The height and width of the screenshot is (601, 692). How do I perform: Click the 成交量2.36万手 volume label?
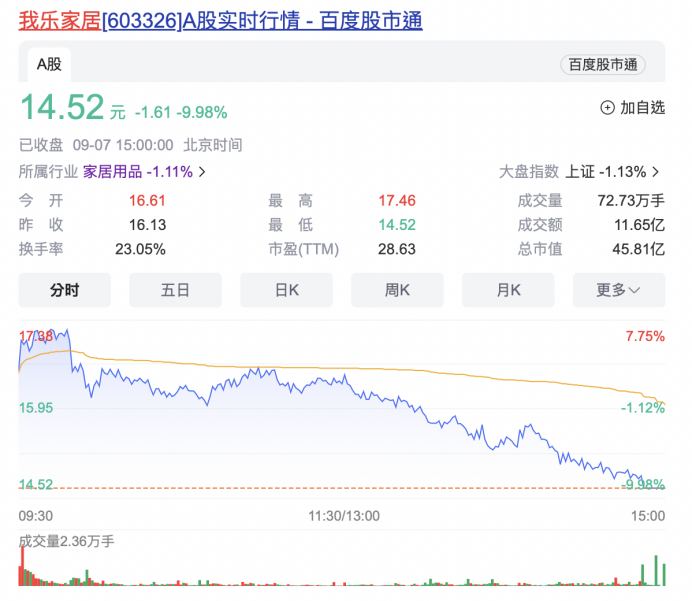[66, 541]
